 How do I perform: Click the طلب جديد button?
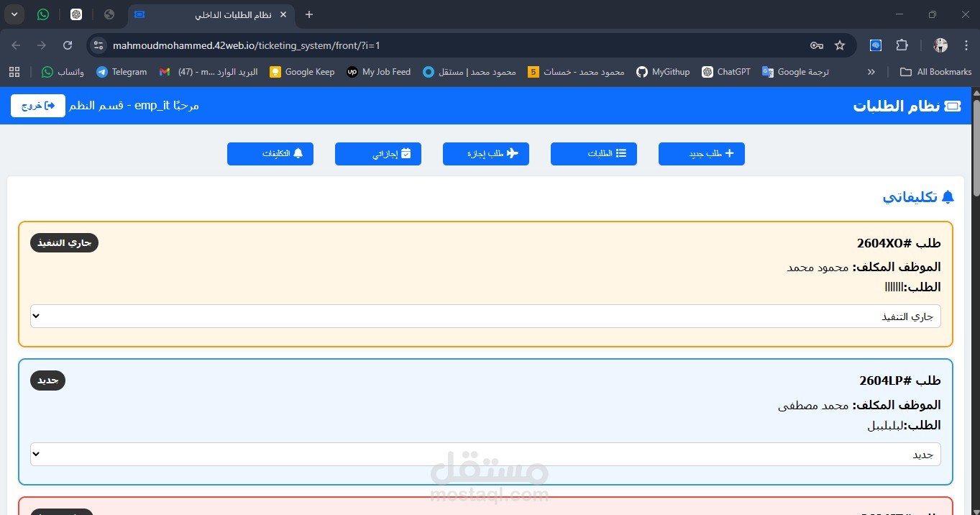702,154
